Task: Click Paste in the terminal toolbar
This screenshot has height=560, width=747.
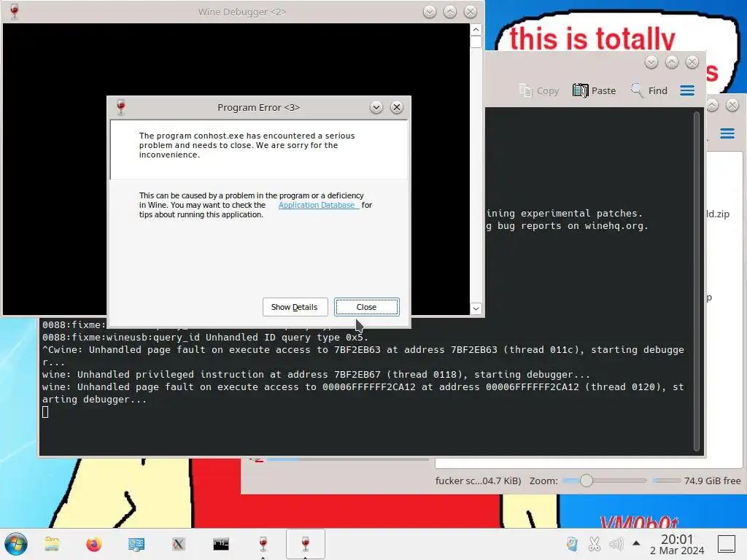Action: click(594, 90)
